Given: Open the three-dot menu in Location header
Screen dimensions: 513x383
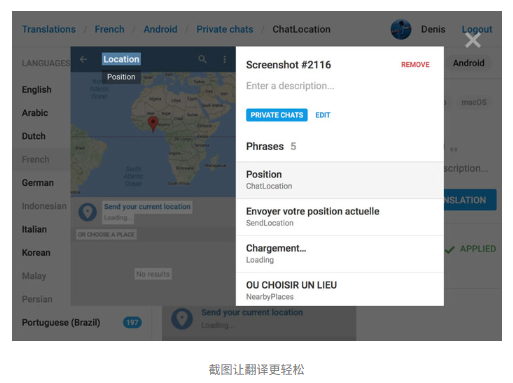Looking at the screenshot, I should coord(225,59).
